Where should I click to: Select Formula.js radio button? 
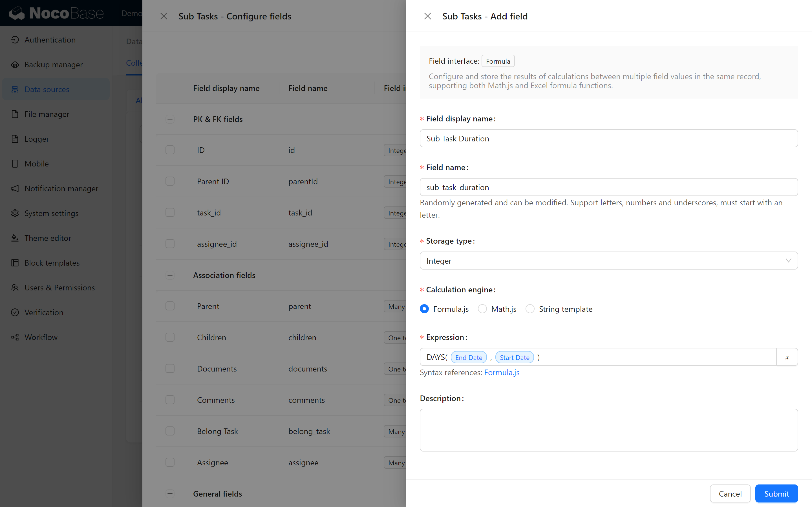[424, 308]
